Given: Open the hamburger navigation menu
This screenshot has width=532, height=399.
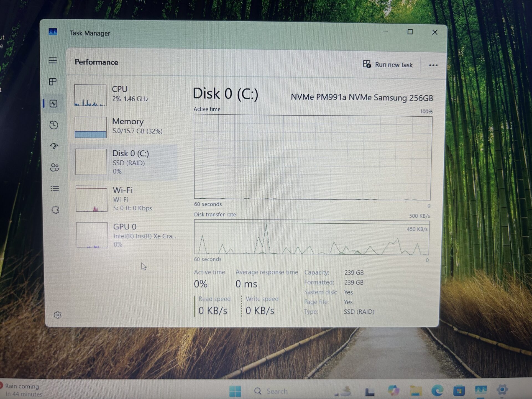Looking at the screenshot, I should point(53,60).
